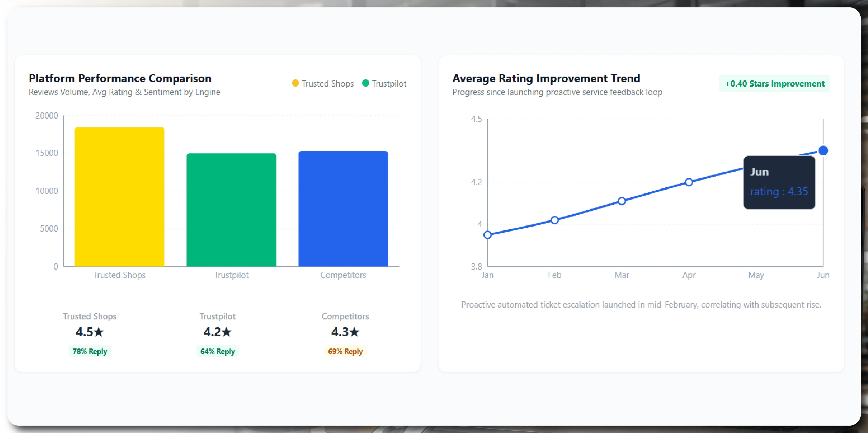Click the blue Competitors bar
This screenshot has height=433, width=868.
click(x=343, y=209)
